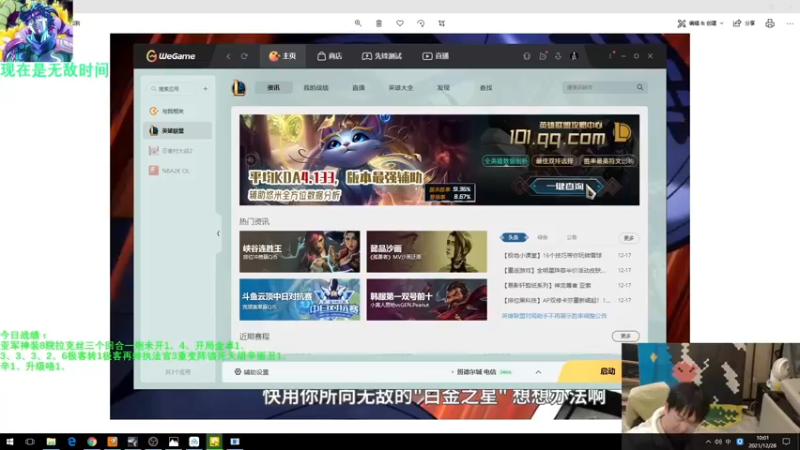The height and width of the screenshot is (450, 800).
Task: Click the photo viewer rotate icon
Action: (421, 23)
